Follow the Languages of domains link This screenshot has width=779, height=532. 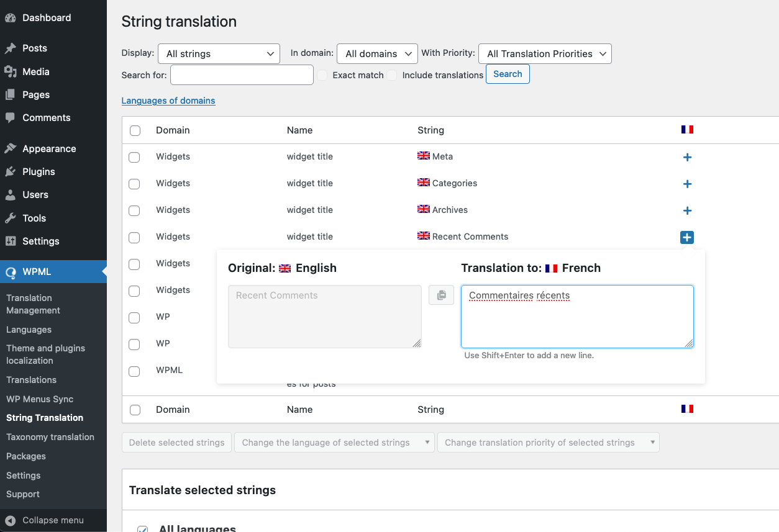(168, 101)
